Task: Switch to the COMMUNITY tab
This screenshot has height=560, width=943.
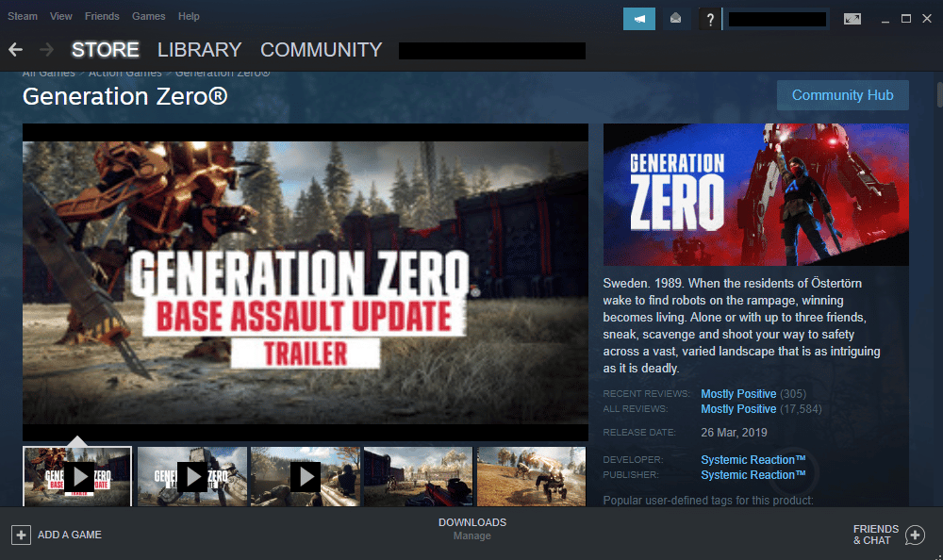Action: coord(322,49)
